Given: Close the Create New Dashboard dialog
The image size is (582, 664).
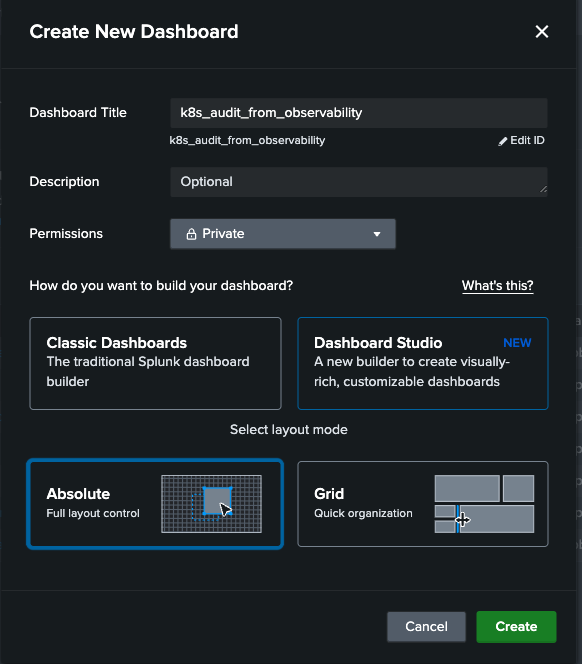Looking at the screenshot, I should pyautogui.click(x=541, y=31).
